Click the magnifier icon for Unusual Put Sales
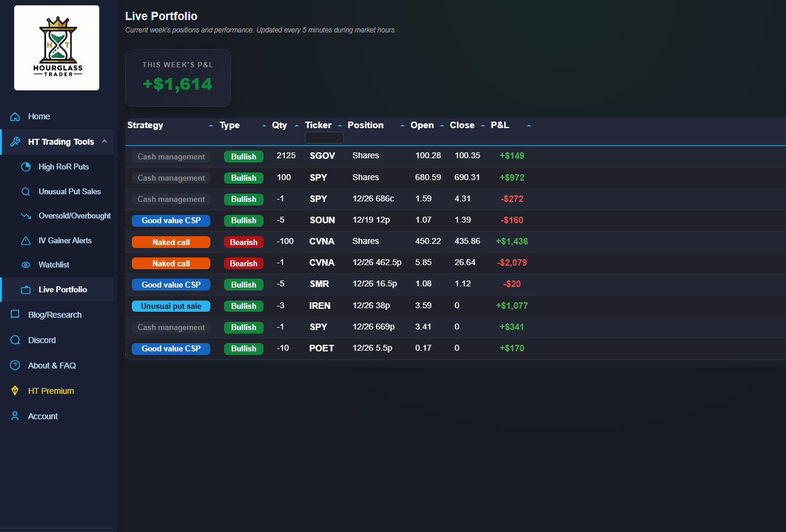The height and width of the screenshot is (532, 786). click(x=26, y=191)
